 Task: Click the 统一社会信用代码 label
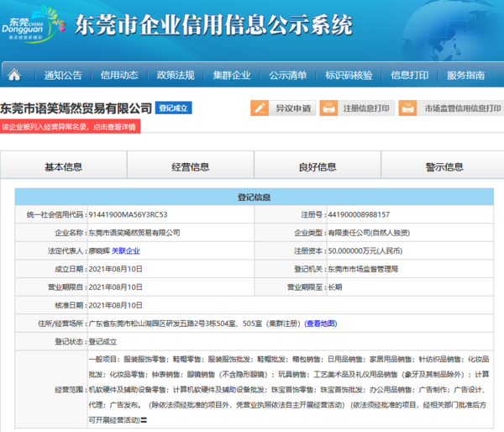click(x=55, y=214)
